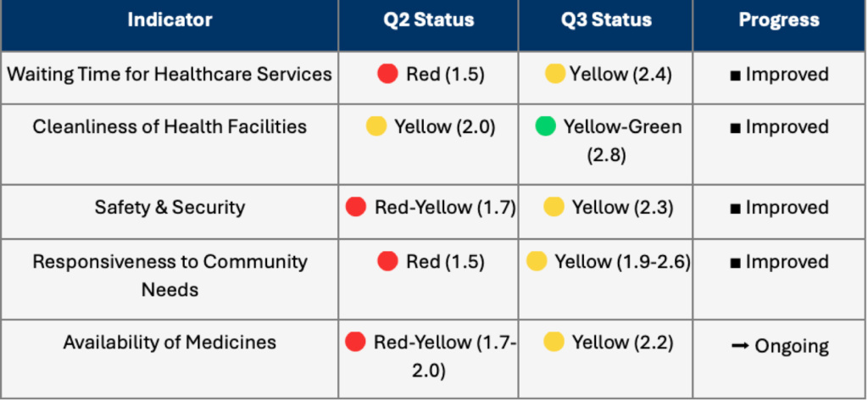Image resolution: width=868 pixels, height=401 pixels.
Task: Select the Availability of Medicines cell
Action: (170, 343)
